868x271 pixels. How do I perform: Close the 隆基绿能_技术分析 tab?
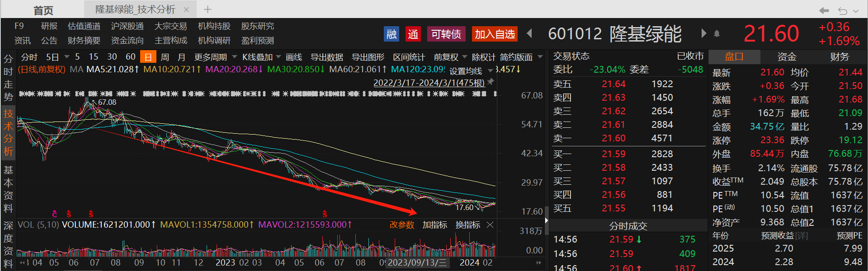(x=186, y=9)
